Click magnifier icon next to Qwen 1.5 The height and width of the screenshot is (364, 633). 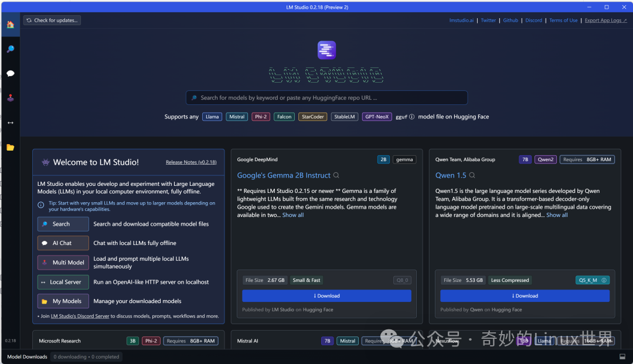pyautogui.click(x=472, y=175)
